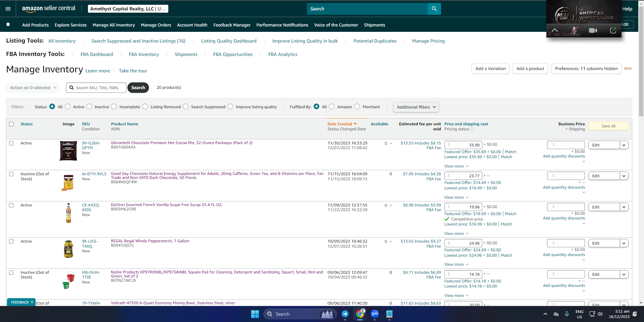The height and width of the screenshot is (322, 644).
Task: Click the Search button beside SKU field
Action: pyautogui.click(x=138, y=88)
